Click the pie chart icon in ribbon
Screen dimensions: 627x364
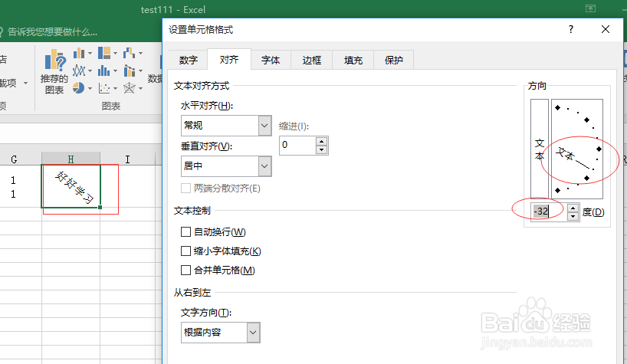point(79,88)
